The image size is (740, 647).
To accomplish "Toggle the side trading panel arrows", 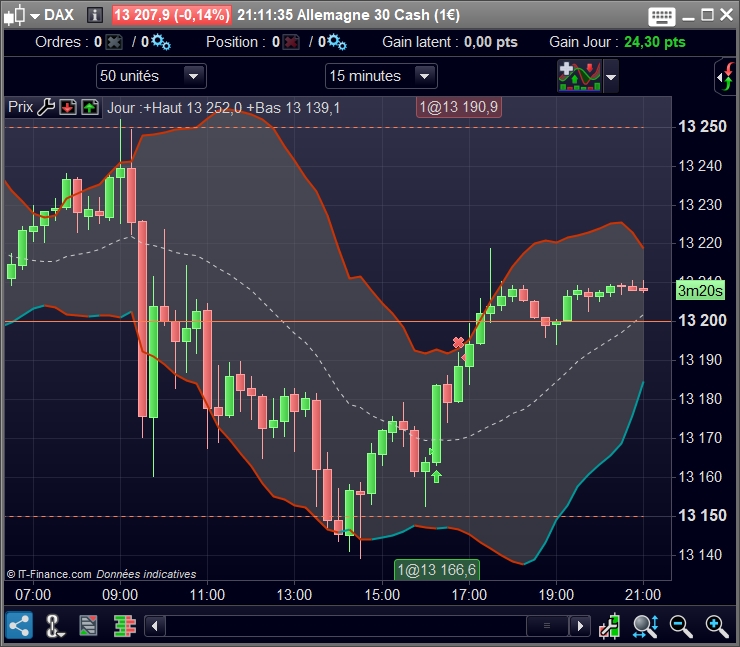I will click(x=727, y=76).
